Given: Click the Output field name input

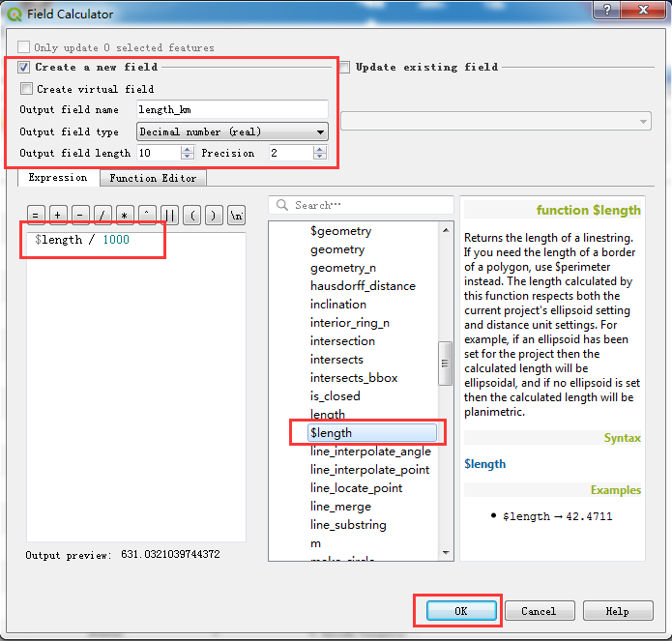Looking at the screenshot, I should tap(232, 109).
